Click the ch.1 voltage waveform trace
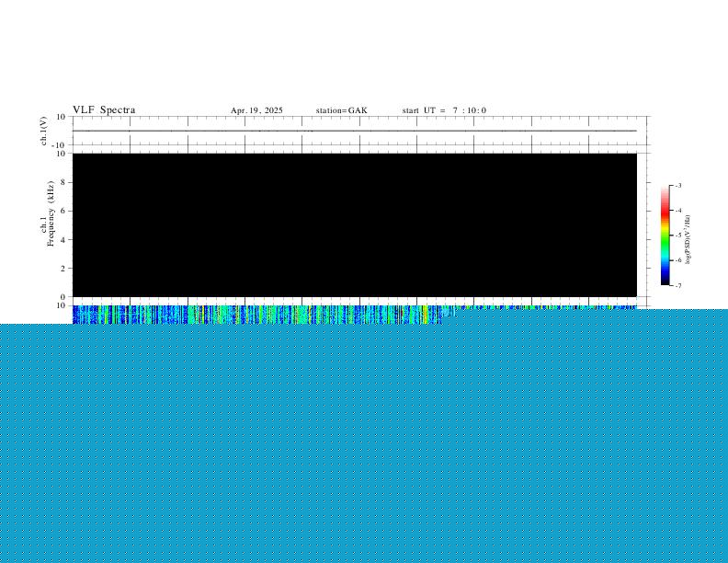 point(355,131)
